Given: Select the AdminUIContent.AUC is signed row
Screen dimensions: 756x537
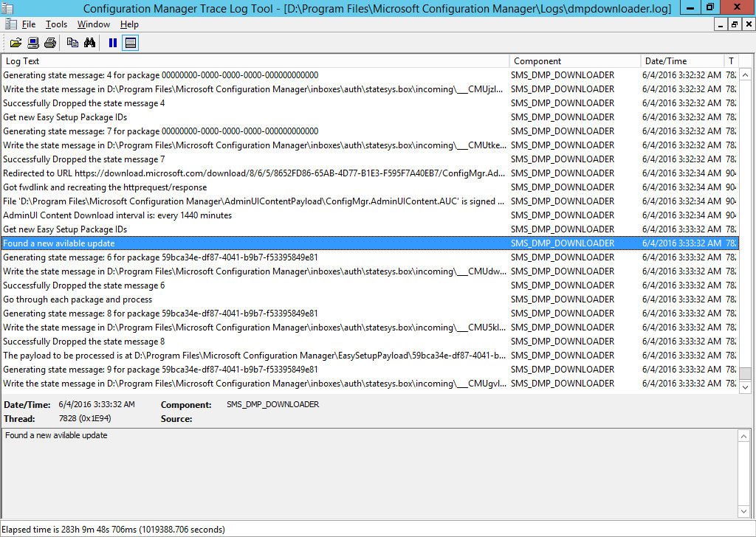Looking at the screenshot, I should 370,201.
